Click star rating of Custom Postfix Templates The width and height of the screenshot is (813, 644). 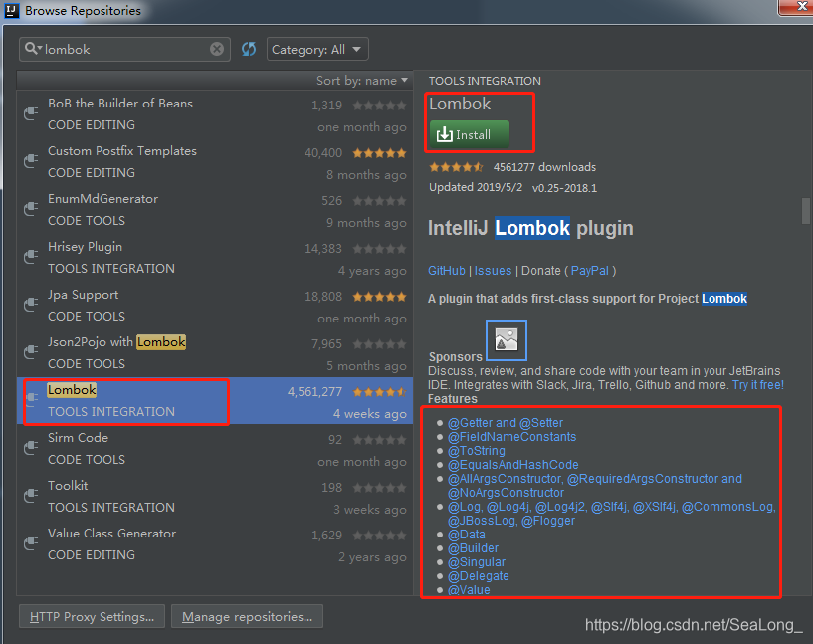click(x=379, y=153)
